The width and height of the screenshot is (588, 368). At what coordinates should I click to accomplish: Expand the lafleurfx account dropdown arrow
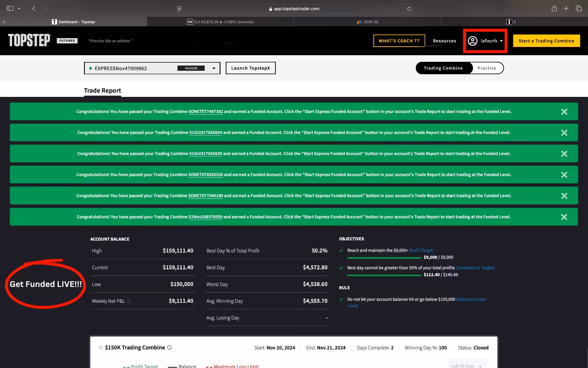[501, 41]
